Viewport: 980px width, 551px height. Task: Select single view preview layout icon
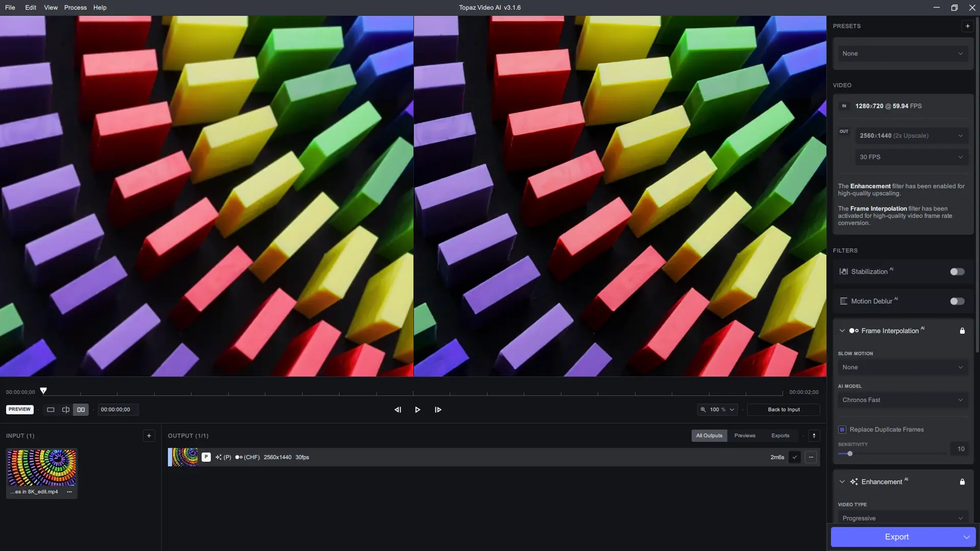[x=51, y=410]
